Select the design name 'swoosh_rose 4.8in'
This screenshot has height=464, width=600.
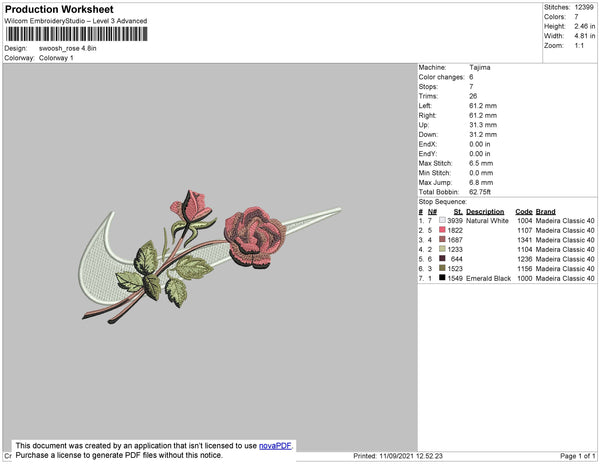pos(68,49)
